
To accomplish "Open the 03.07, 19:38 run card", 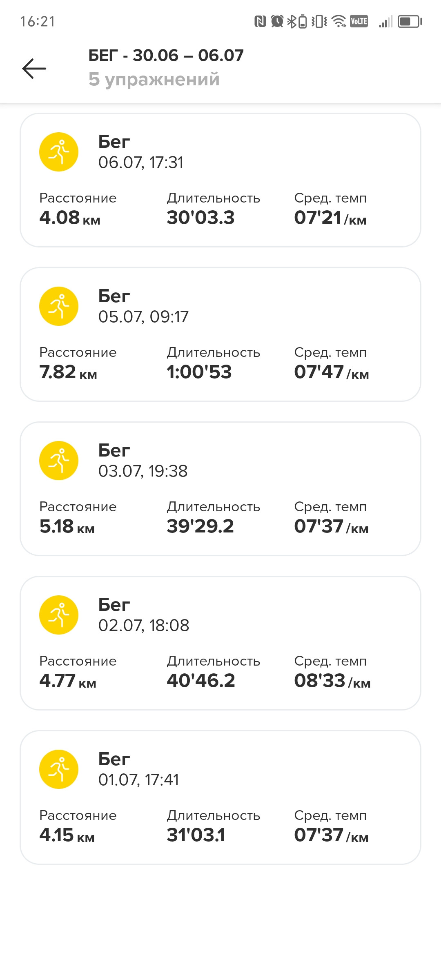I will [x=220, y=489].
